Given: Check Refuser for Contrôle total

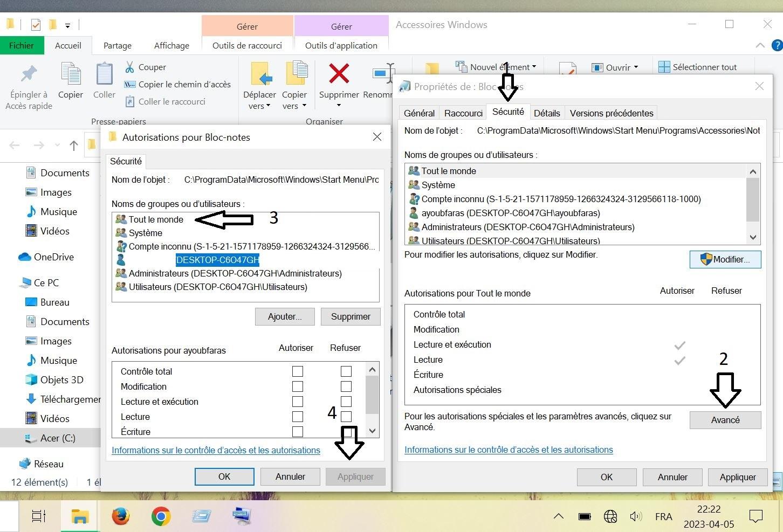Looking at the screenshot, I should 346,371.
